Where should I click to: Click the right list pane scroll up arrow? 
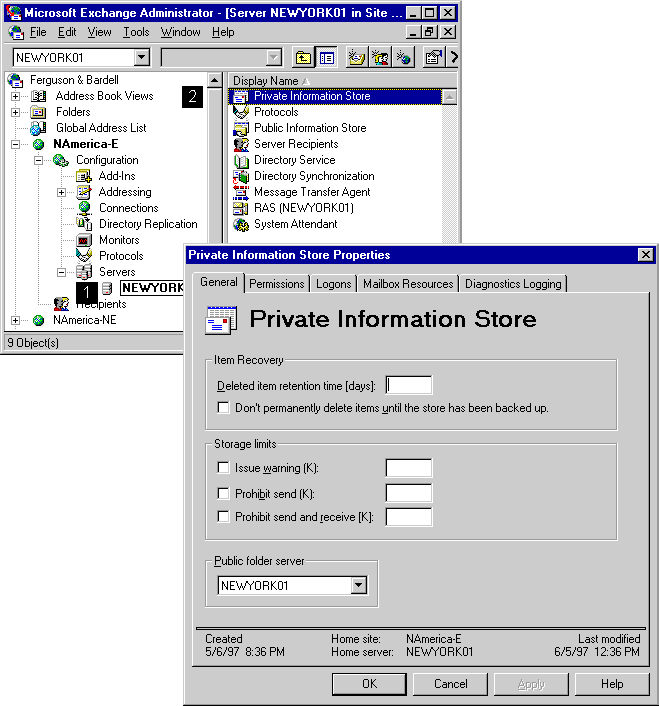[x=449, y=97]
